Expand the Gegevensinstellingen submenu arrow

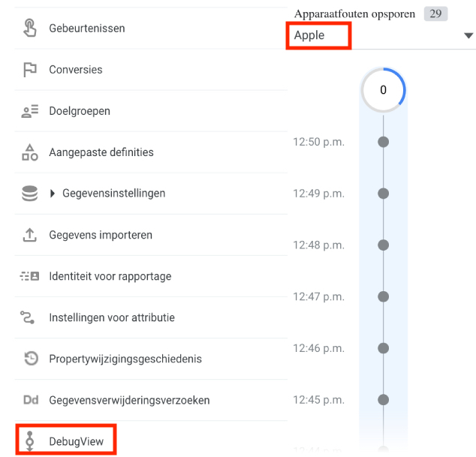pyautogui.click(x=53, y=194)
